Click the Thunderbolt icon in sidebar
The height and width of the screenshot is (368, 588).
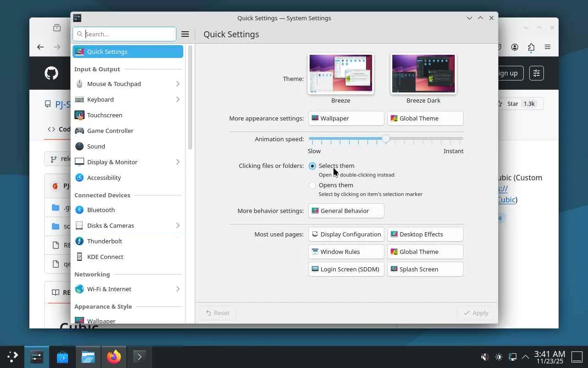79,241
